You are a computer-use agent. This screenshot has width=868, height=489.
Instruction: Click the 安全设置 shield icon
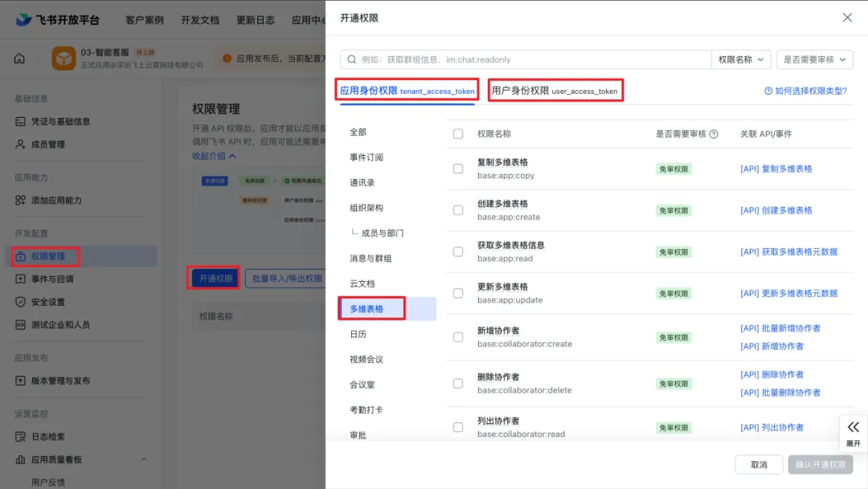click(20, 302)
